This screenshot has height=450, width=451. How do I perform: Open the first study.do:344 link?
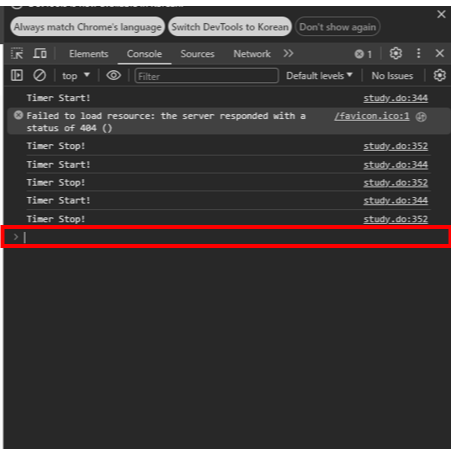396,98
